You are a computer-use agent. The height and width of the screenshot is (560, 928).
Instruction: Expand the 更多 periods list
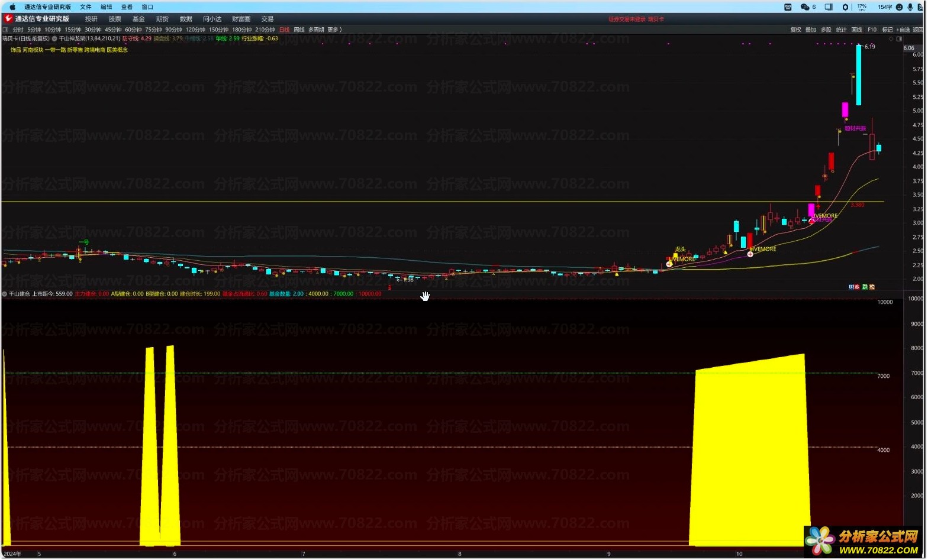(x=334, y=30)
